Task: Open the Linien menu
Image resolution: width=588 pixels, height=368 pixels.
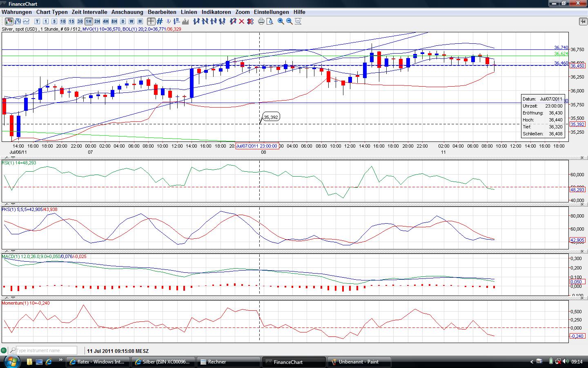Action: click(x=189, y=12)
